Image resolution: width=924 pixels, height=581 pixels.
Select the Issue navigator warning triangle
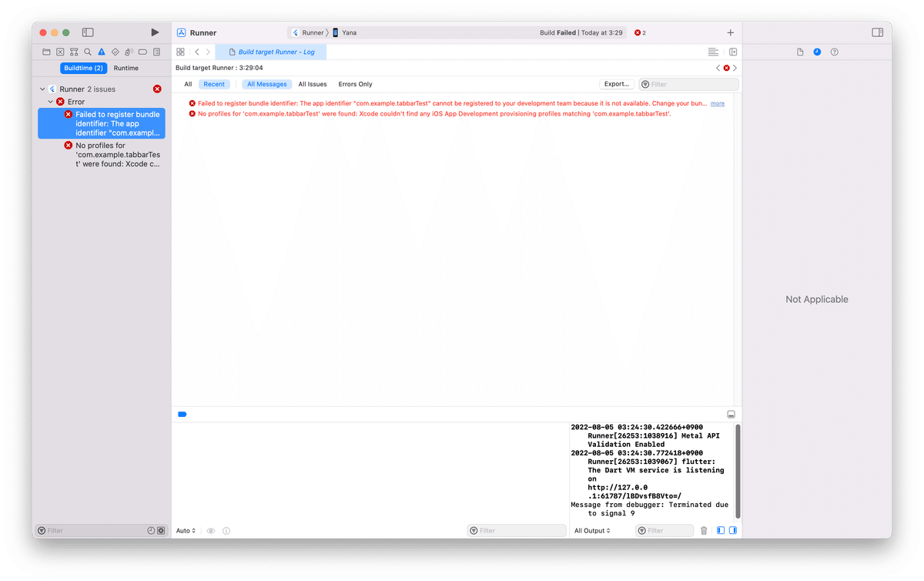pos(101,52)
